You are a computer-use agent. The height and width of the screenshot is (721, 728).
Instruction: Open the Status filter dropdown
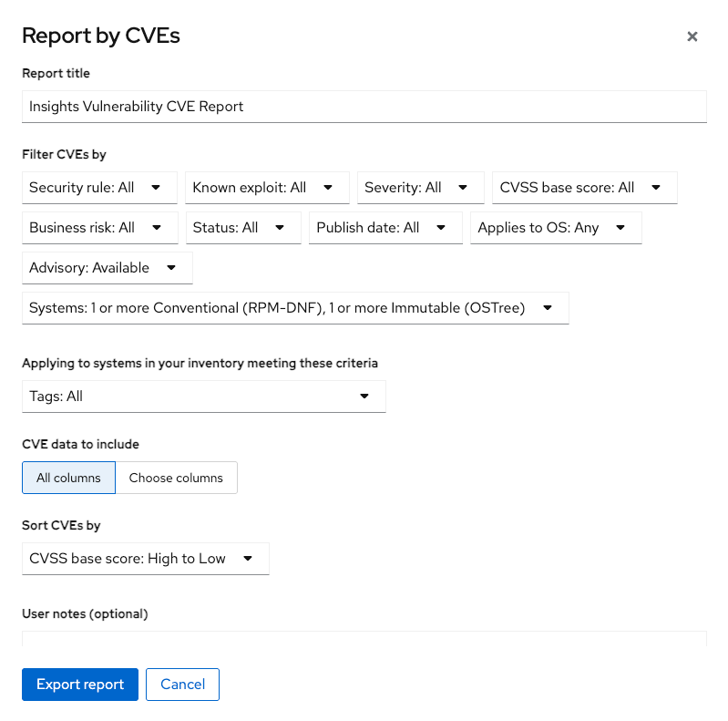coord(243,228)
